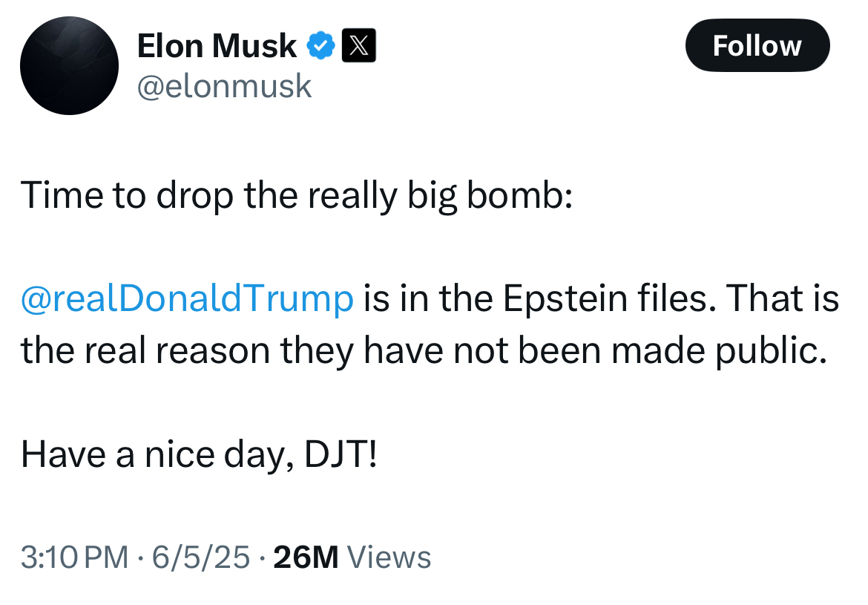Click the @elonmusk handle

pos(224,87)
